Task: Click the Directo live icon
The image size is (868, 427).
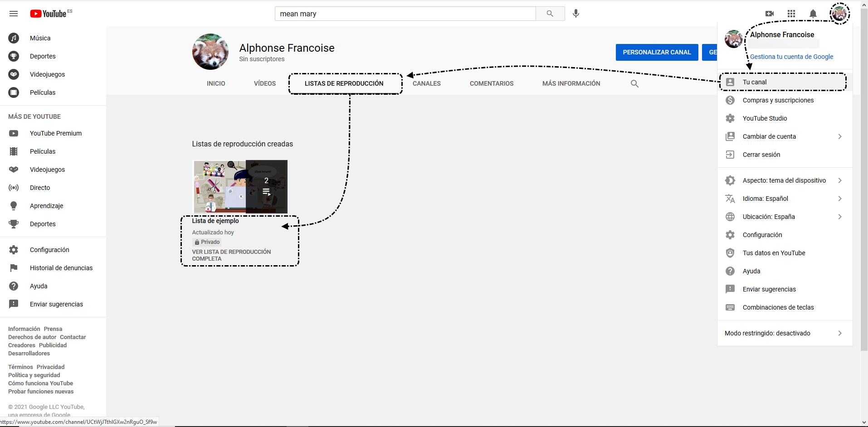Action: click(14, 188)
